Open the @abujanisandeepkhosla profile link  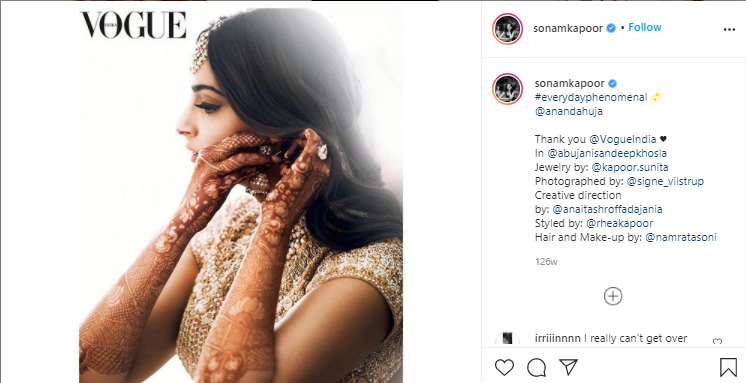(x=607, y=154)
